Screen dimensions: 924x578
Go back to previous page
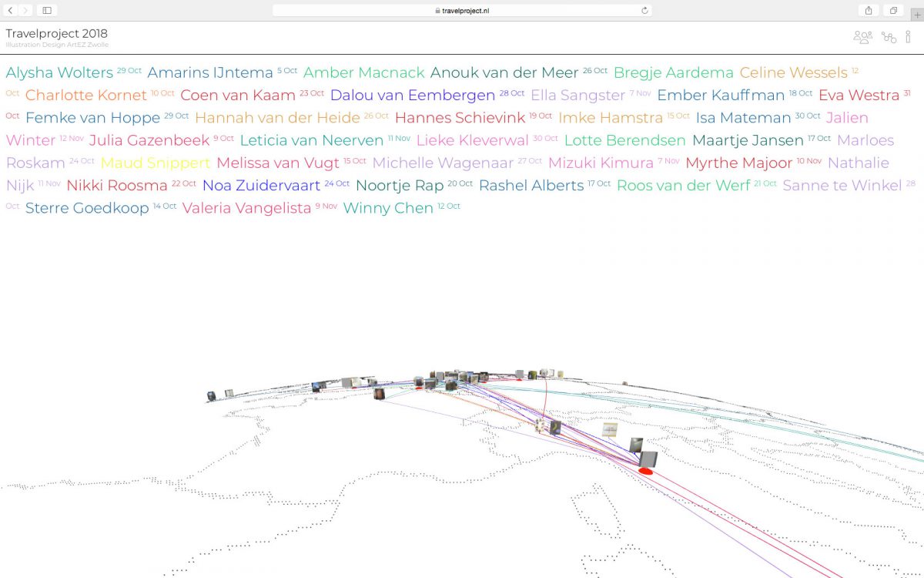11,10
